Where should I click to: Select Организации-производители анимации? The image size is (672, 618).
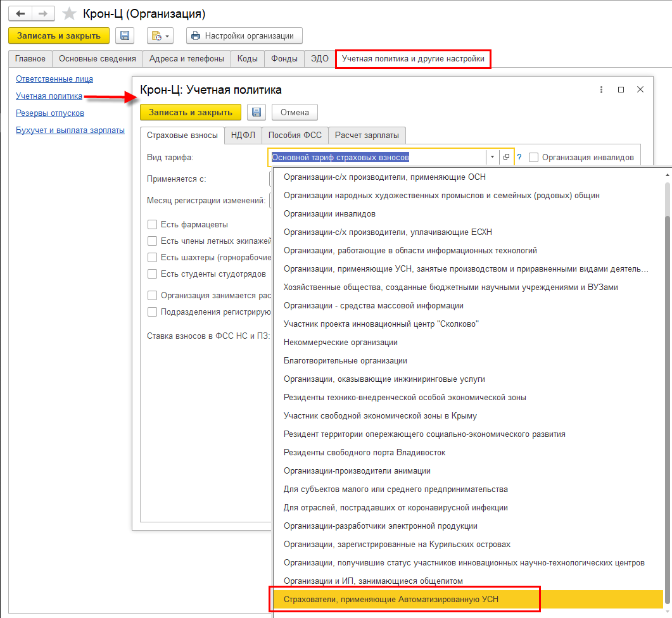pos(469,471)
